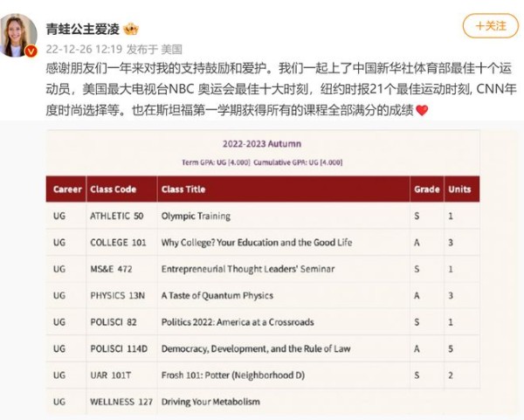Viewport: 524px width, 420px height.
Task: Click units value 1 in ATHLETIC 50 row
Action: (x=451, y=217)
